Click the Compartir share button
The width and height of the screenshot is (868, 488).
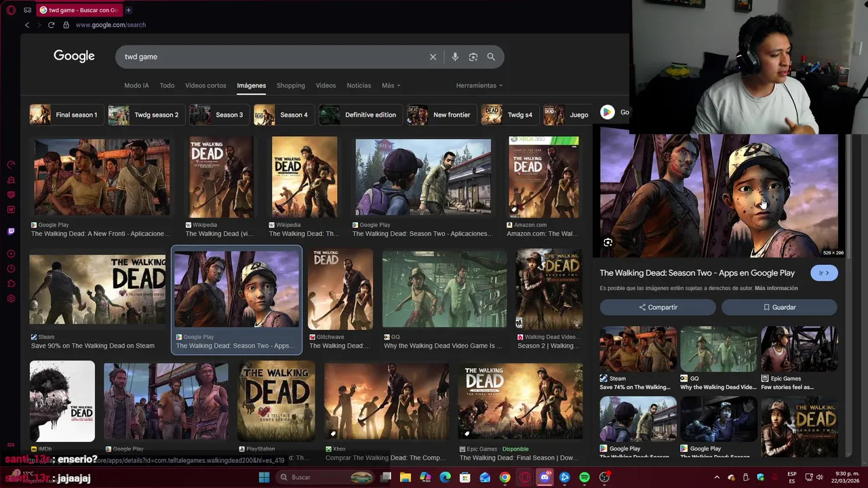(658, 308)
